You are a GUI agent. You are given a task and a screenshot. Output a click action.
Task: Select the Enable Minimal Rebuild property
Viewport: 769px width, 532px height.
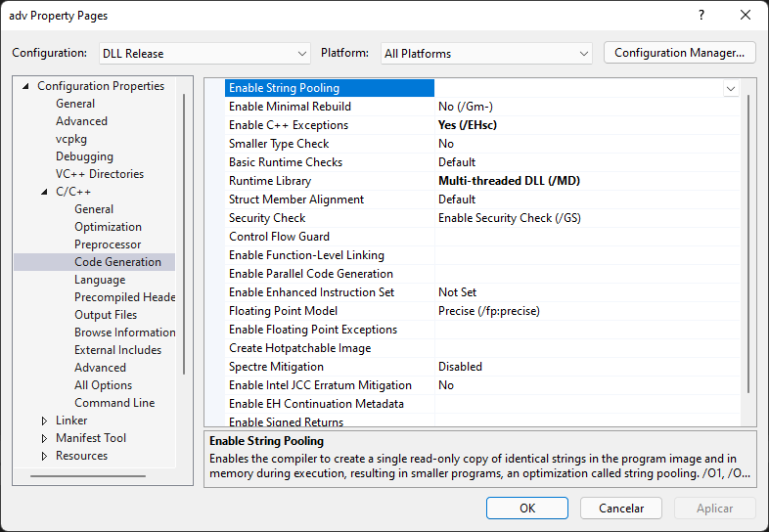[290, 107]
